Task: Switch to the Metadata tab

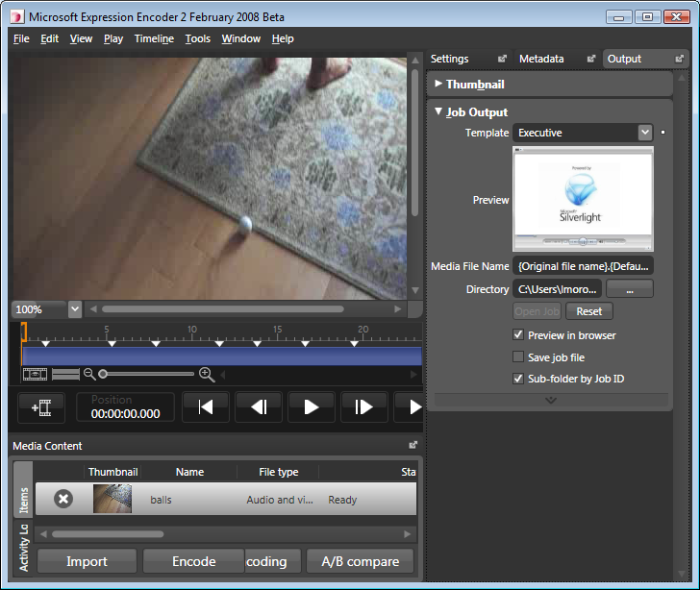Action: (x=541, y=59)
